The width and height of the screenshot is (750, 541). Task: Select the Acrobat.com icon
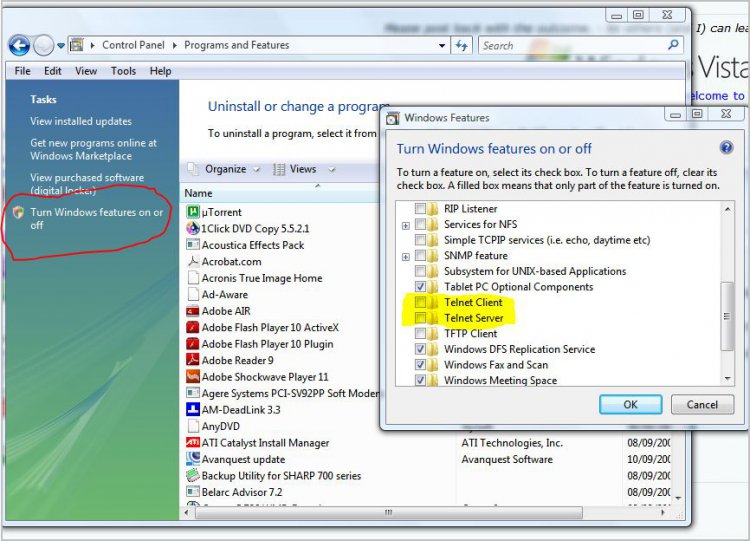pyautogui.click(x=193, y=261)
